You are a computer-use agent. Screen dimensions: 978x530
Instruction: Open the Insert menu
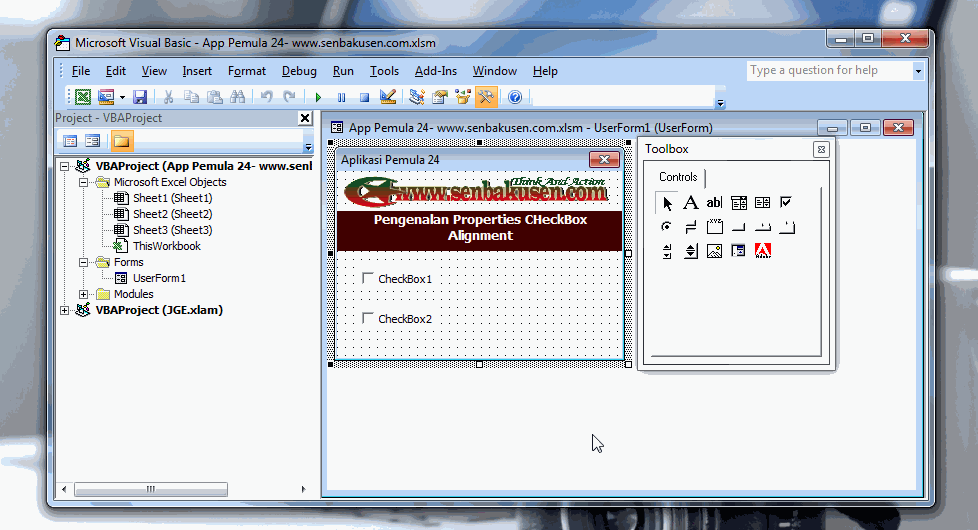[x=197, y=71]
